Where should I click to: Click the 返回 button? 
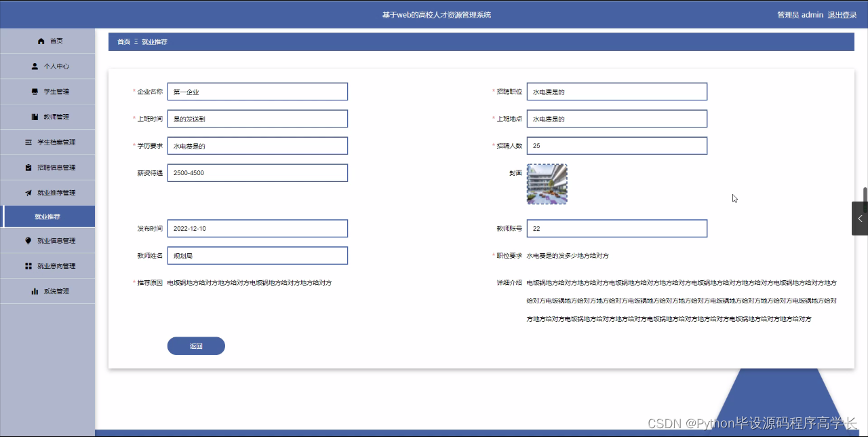point(196,345)
